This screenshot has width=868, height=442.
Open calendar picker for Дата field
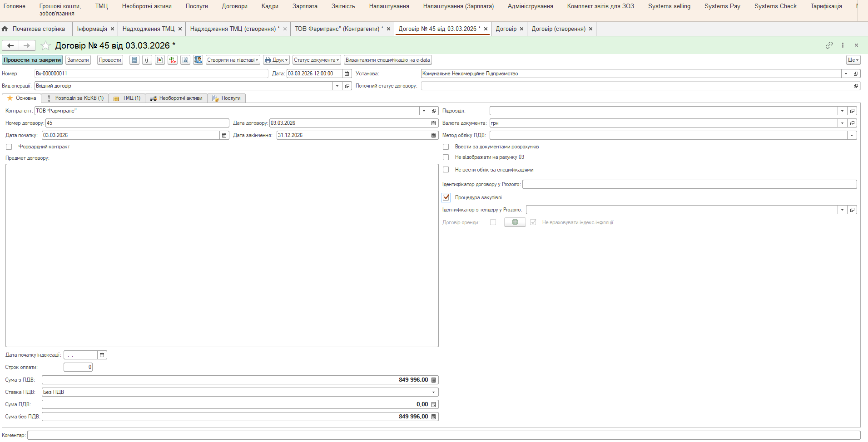(x=347, y=74)
